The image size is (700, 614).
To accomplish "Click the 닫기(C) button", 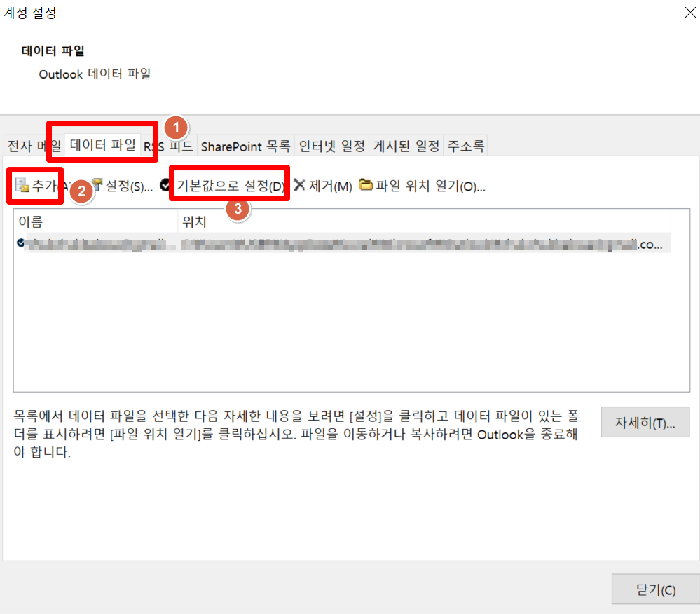I will (x=656, y=589).
